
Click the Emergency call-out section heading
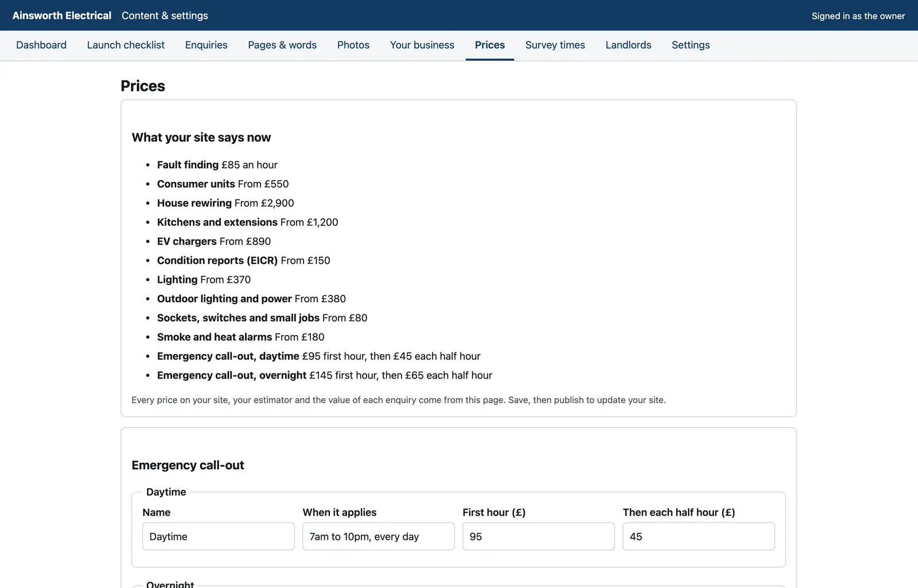coord(188,465)
